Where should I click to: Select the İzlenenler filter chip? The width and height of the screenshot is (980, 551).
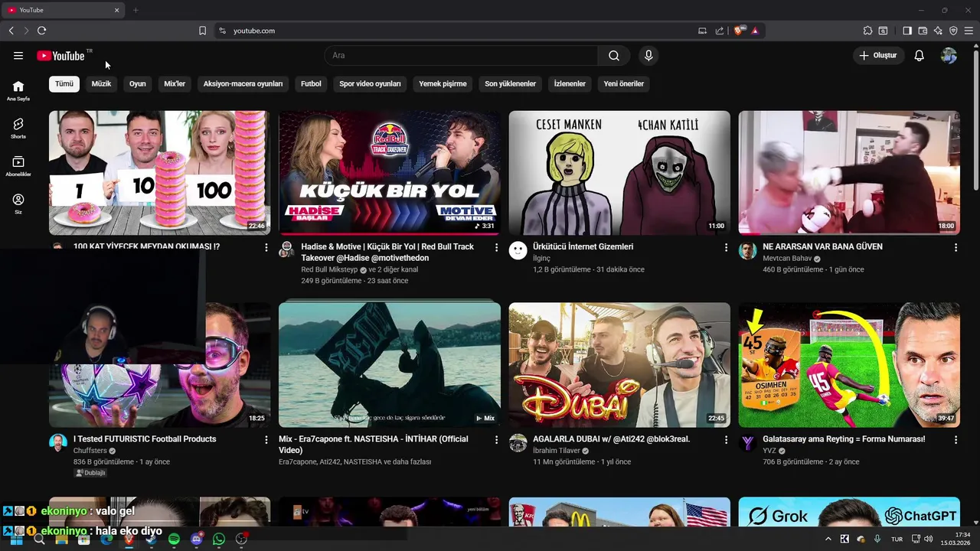[x=570, y=83]
